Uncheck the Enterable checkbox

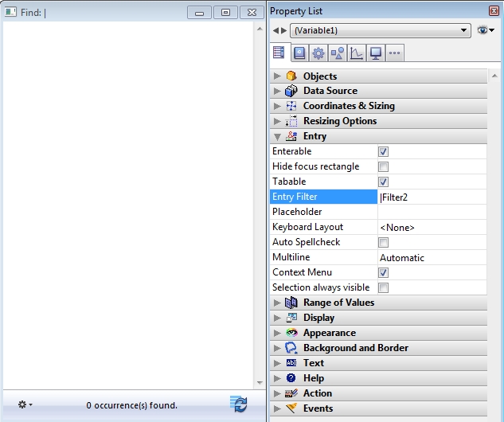(383, 151)
